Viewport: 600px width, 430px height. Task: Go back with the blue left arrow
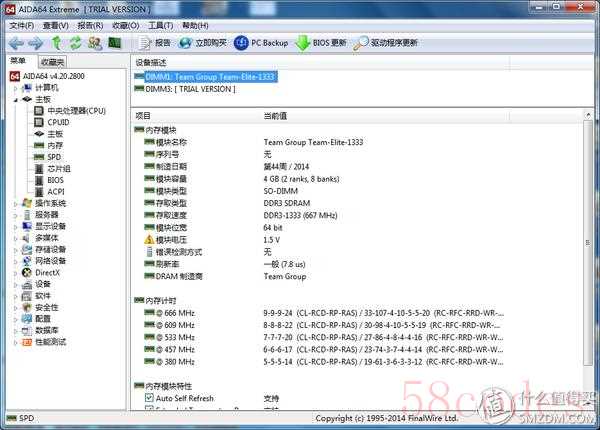[x=16, y=43]
